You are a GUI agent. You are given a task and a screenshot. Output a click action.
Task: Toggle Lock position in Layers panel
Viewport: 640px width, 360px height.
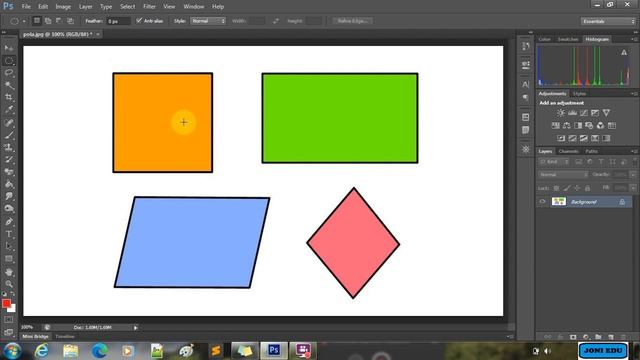coord(577,188)
